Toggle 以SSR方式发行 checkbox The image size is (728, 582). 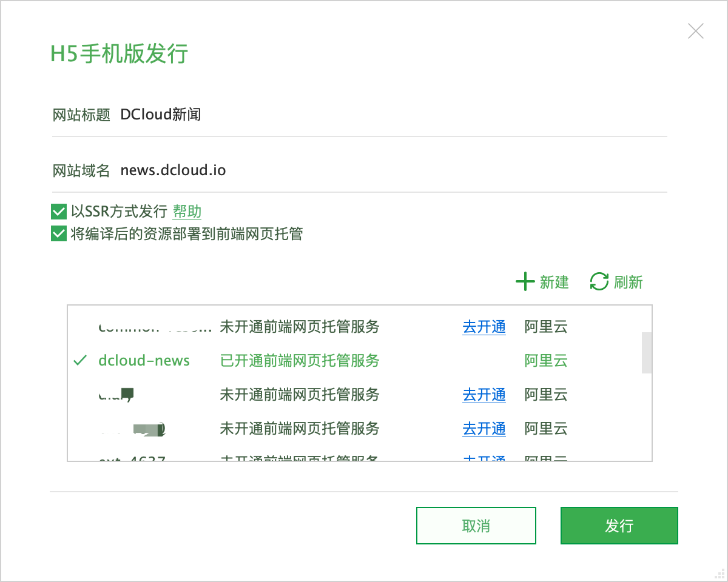[x=59, y=212]
